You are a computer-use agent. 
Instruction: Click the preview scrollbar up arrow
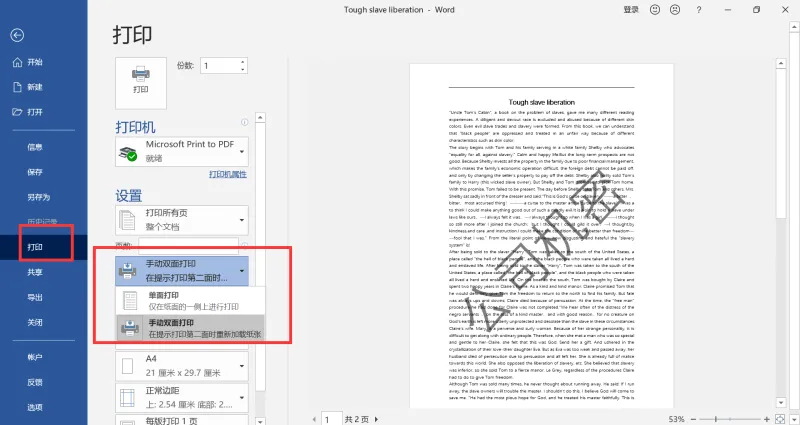781,63
